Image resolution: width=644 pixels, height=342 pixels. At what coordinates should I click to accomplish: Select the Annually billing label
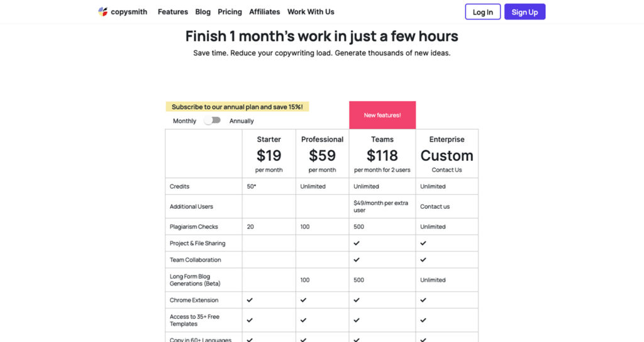click(x=241, y=121)
